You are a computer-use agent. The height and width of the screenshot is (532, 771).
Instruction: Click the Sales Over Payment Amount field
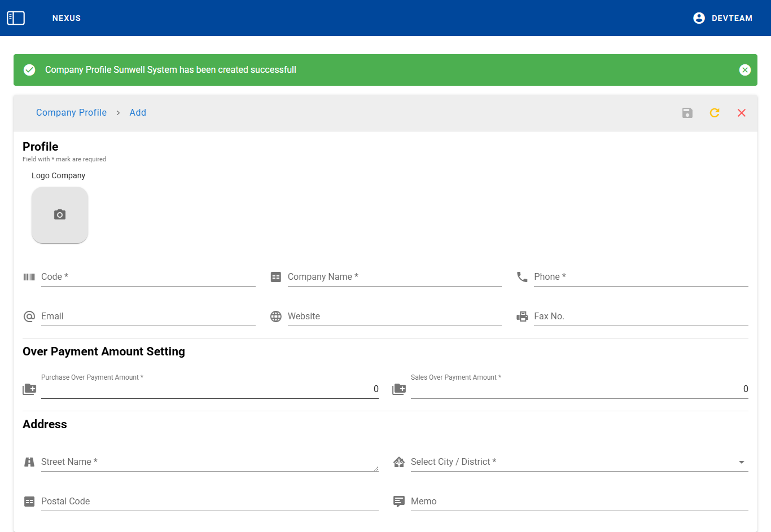coord(579,389)
